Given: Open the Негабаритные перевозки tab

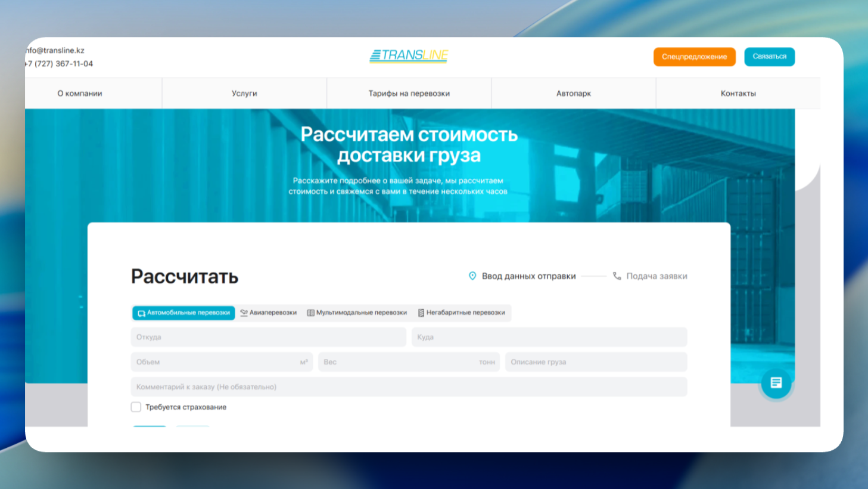Looking at the screenshot, I should click(462, 313).
